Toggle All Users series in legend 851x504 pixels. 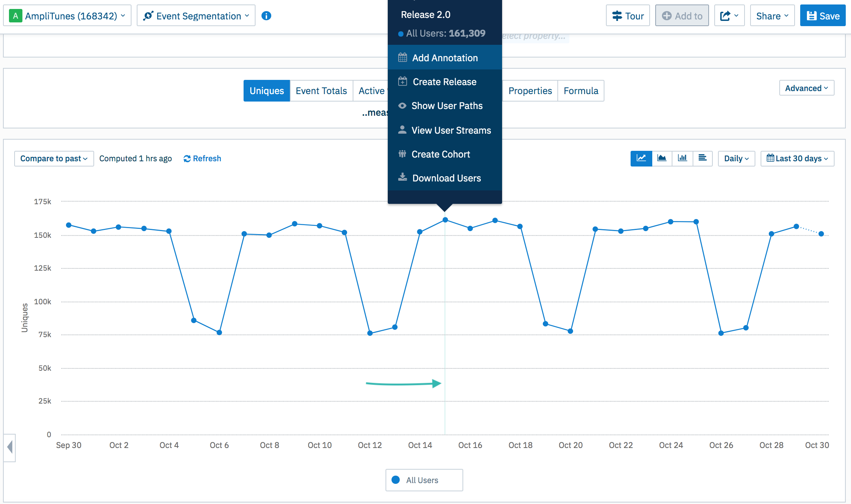[x=424, y=480]
